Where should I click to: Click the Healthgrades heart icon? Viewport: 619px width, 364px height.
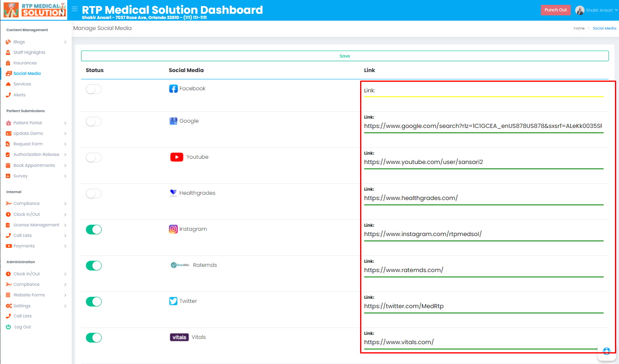pos(173,193)
